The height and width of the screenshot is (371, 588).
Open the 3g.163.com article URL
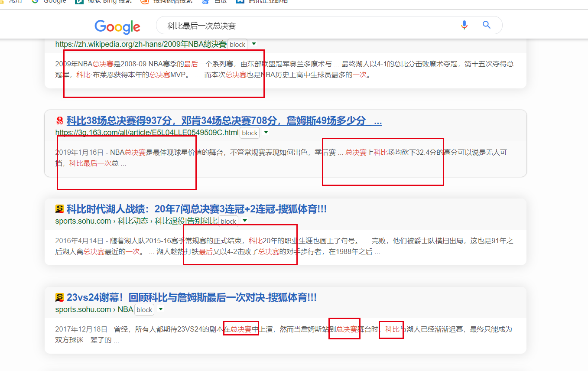coord(147,133)
